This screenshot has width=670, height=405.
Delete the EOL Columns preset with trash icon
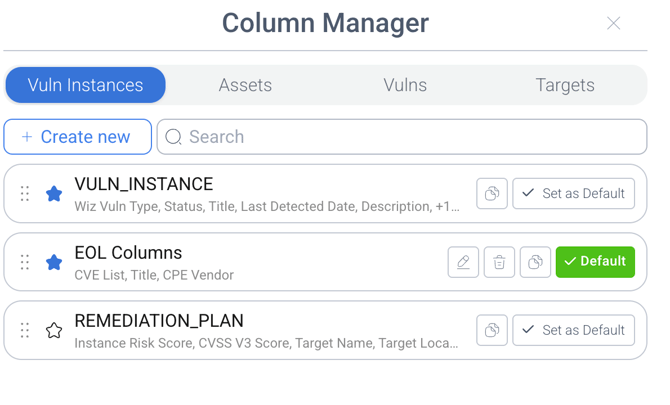pos(499,262)
